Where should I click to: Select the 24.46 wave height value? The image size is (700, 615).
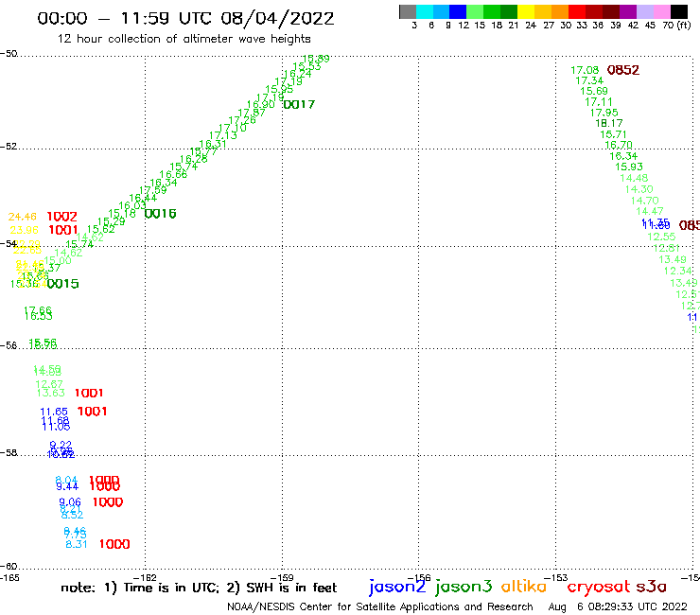tap(23, 217)
